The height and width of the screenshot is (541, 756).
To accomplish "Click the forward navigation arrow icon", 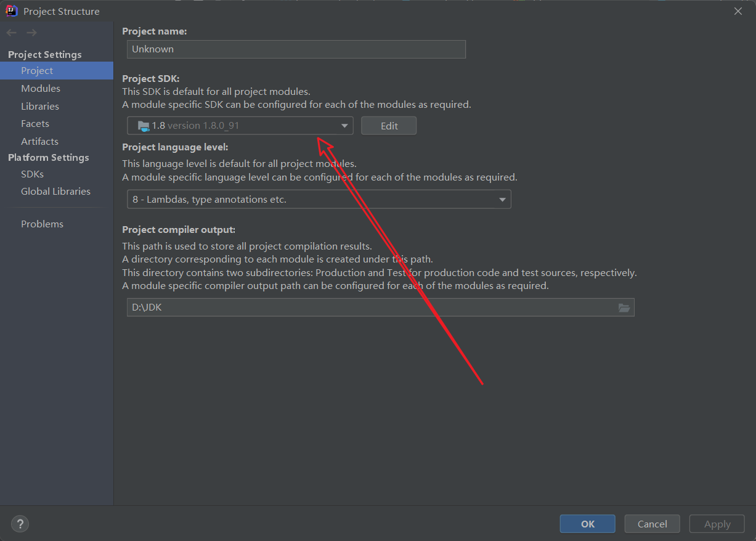I will point(31,32).
